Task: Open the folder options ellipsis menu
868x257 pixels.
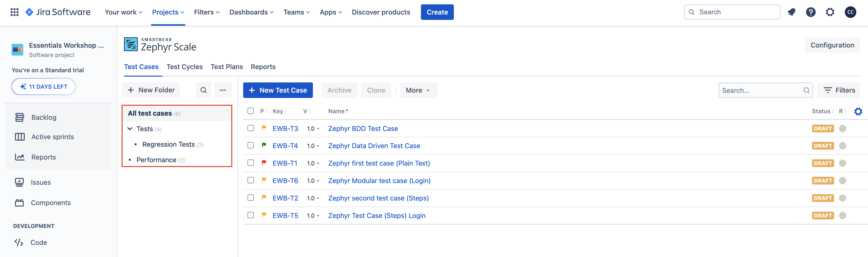Action: pyautogui.click(x=223, y=90)
